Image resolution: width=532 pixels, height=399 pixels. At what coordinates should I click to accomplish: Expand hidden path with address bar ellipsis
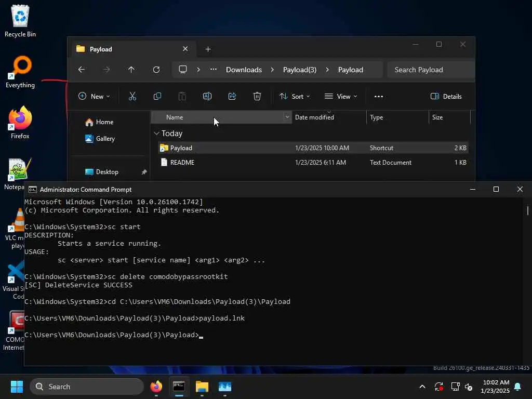point(213,70)
